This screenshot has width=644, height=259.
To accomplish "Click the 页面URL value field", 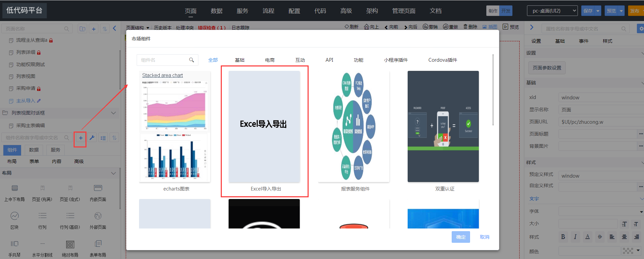I will (601, 122).
